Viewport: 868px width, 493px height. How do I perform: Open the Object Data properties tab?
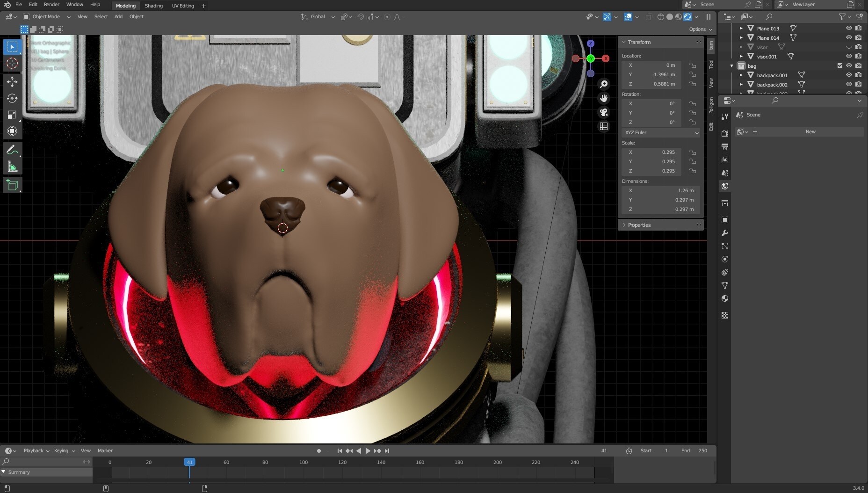click(725, 285)
